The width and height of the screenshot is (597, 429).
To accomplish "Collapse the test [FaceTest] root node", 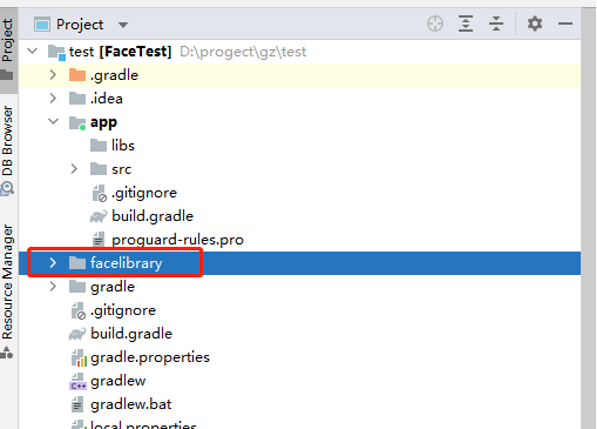I will click(x=33, y=51).
